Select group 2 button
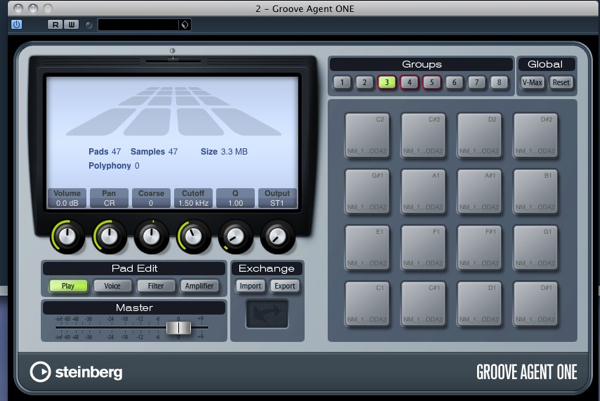 point(364,82)
